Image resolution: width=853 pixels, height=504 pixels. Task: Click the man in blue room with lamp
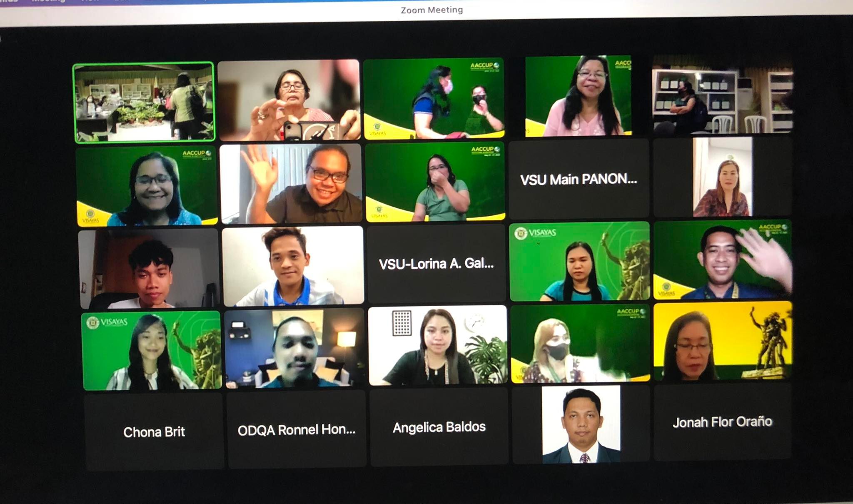(295, 348)
